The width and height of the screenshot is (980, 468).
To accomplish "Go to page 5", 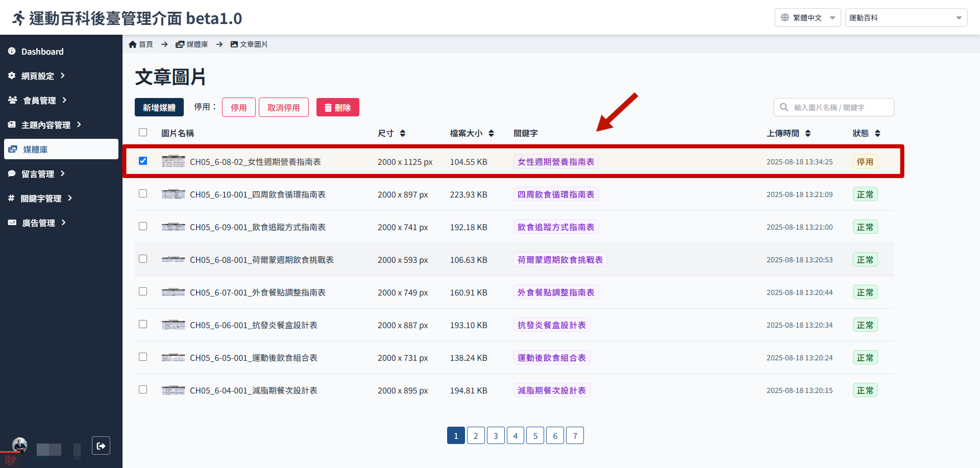I will pos(535,435).
